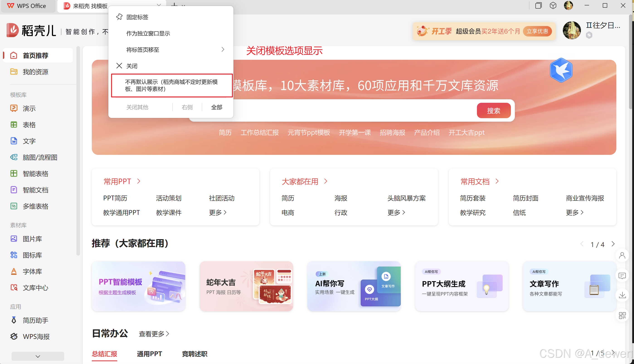Viewport: 634px width, 364px height.
Task: Click the download icon on right edge
Action: pyautogui.click(x=622, y=295)
